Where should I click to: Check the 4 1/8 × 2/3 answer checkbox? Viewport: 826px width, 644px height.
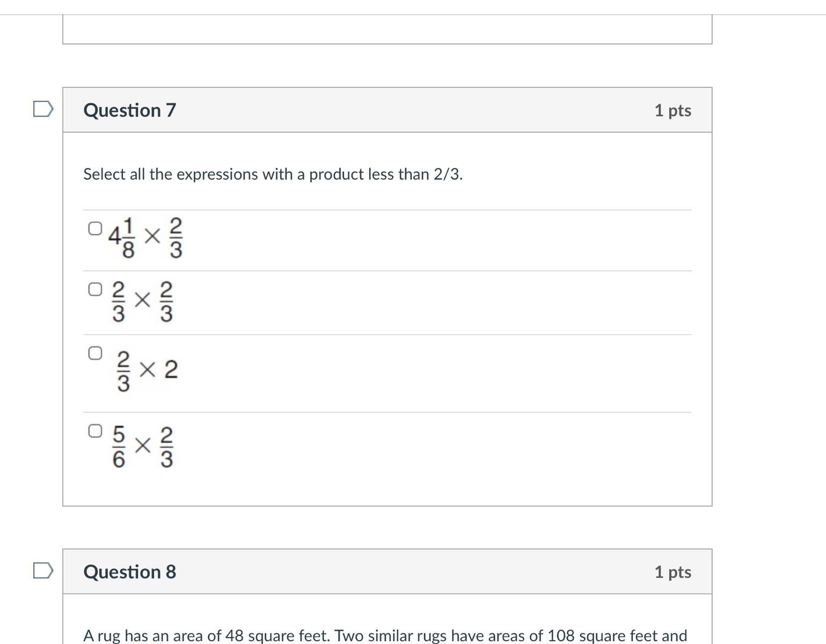[95, 229]
